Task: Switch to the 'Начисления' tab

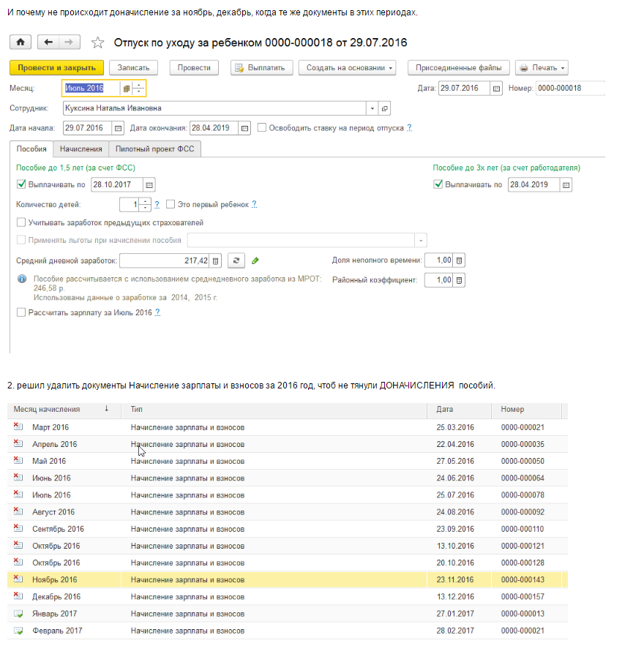Action: (80, 149)
